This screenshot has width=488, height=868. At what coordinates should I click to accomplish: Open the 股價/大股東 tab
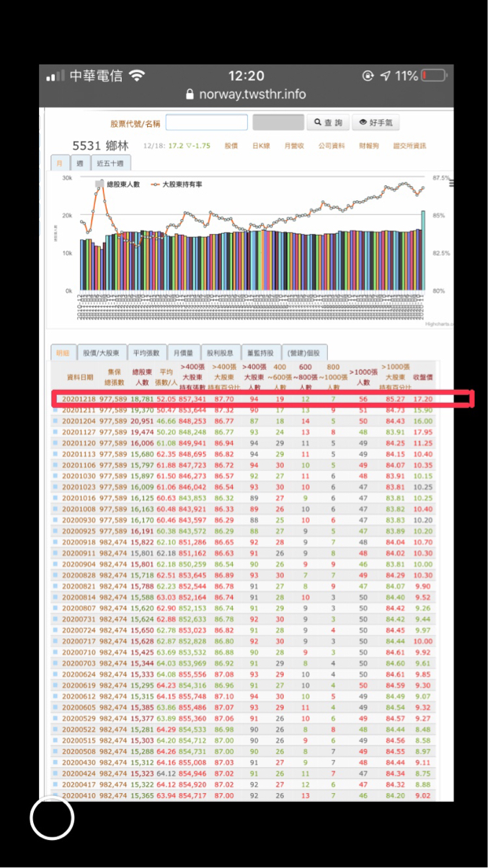point(101,353)
